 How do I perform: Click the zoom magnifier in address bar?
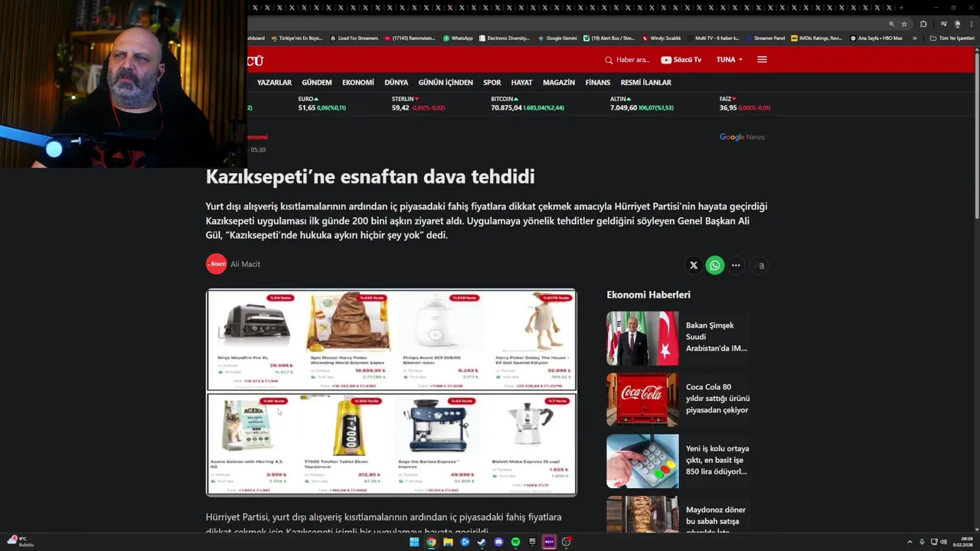pyautogui.click(x=891, y=24)
